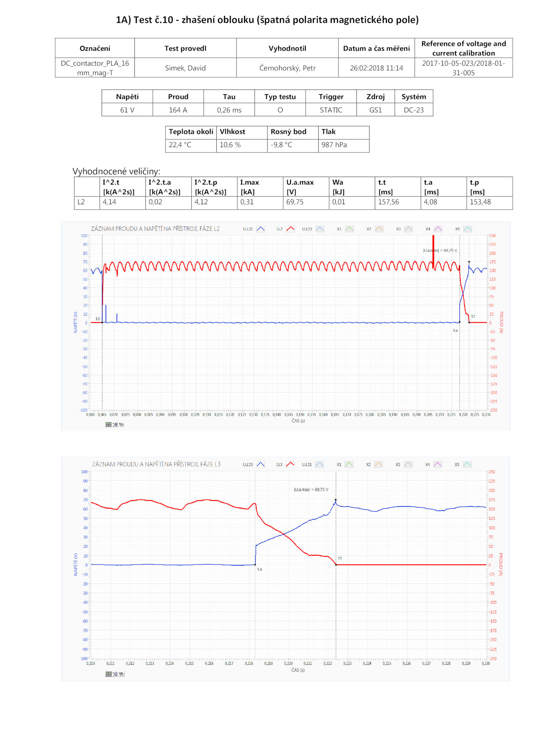Click the blue U.L33 legend plot icon
The height and width of the screenshot is (756, 535).
(x=260, y=464)
